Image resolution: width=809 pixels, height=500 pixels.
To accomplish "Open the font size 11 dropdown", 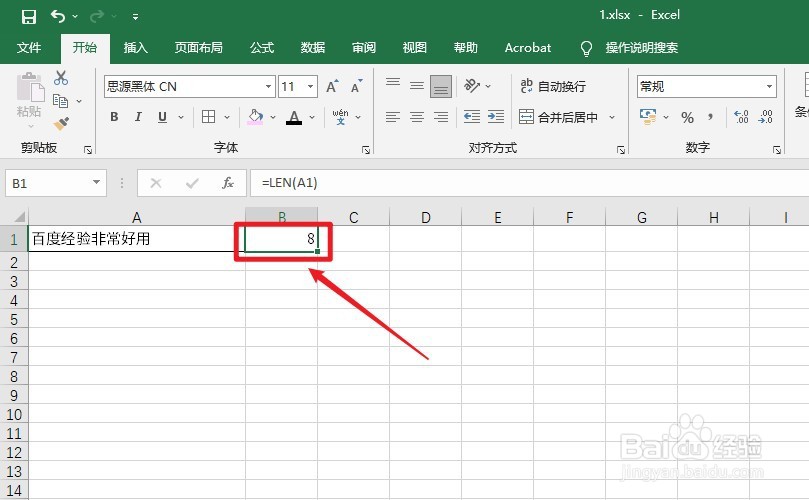I will pos(311,86).
